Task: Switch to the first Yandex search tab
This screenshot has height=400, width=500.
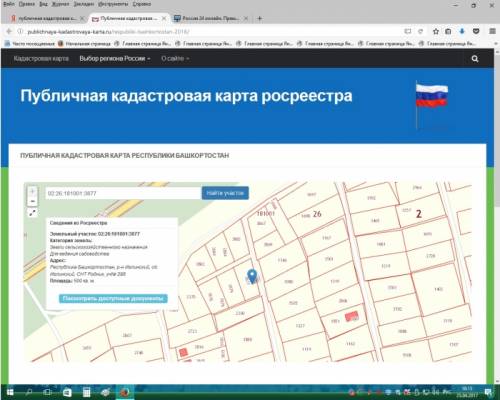Action: tap(47, 19)
